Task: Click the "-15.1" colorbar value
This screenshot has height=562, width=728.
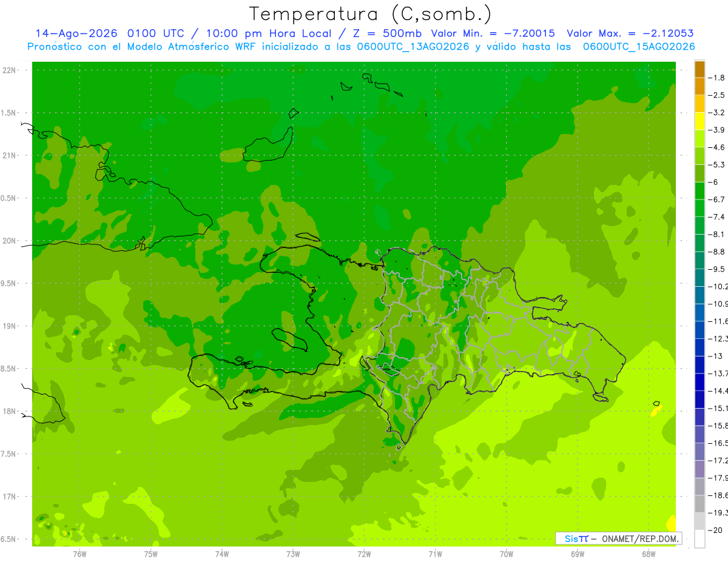Action: [718, 408]
